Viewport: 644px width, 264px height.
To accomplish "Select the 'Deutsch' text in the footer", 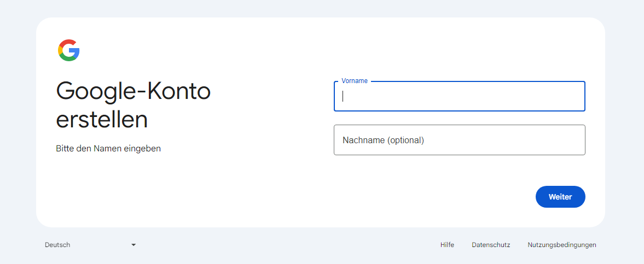I will tap(57, 245).
